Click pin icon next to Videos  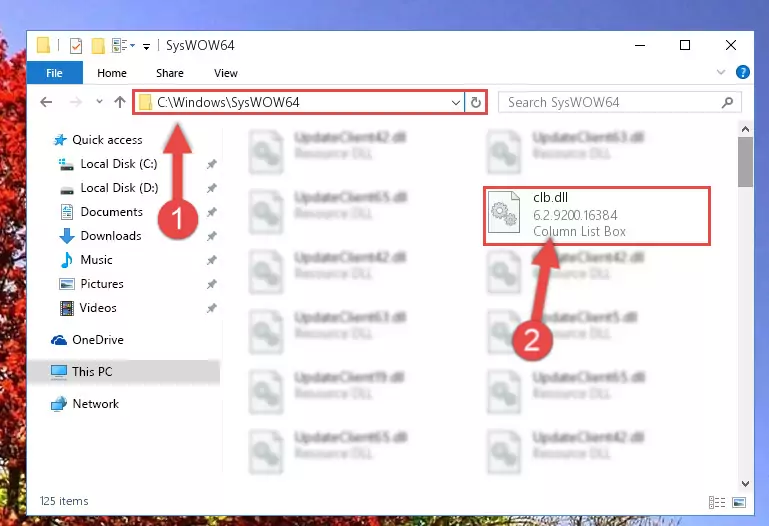[x=211, y=308]
